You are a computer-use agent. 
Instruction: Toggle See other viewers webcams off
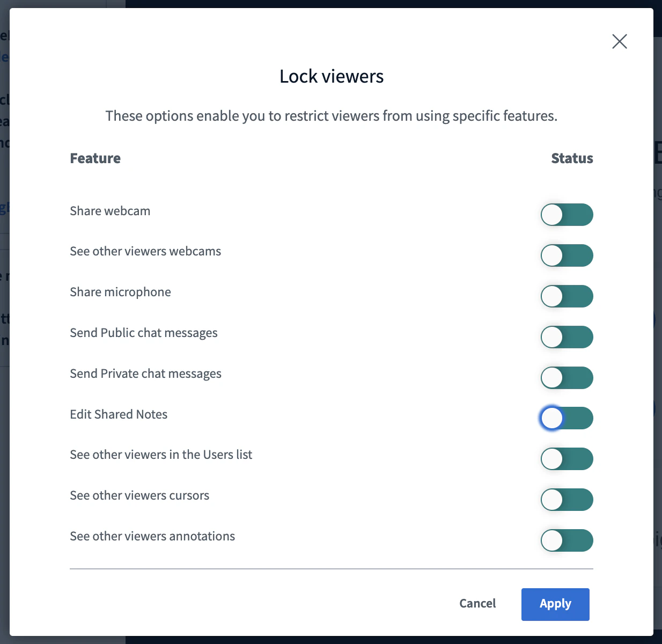pos(567,255)
